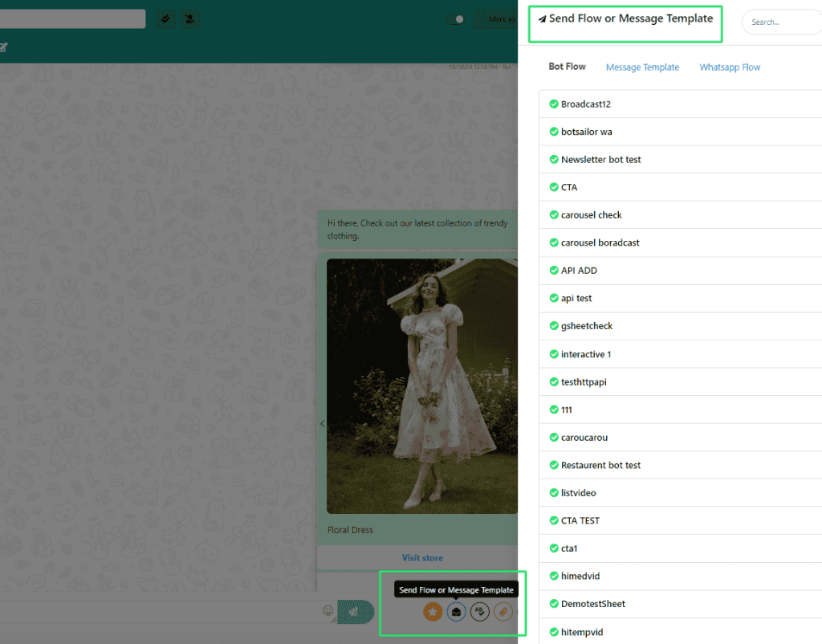822x644 pixels.
Task: Click the edit pencil icon below header
Action: pyautogui.click(x=3, y=47)
